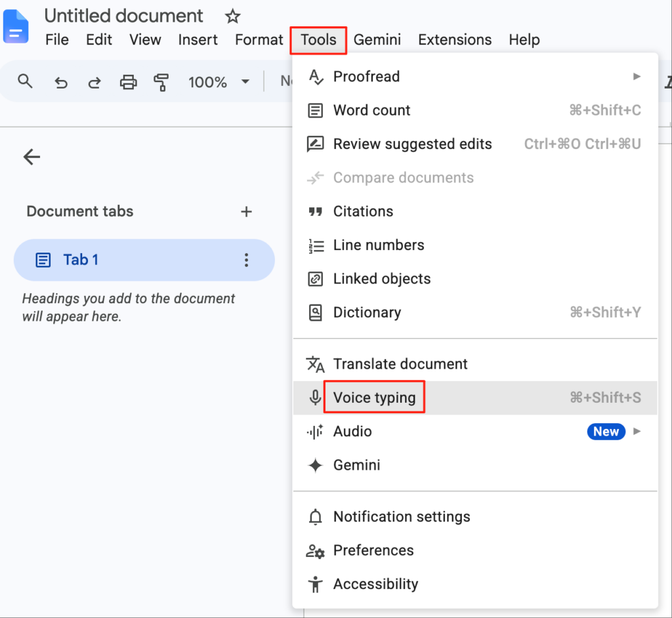
Task: Click the Accessibility figure icon
Action: coord(316,585)
